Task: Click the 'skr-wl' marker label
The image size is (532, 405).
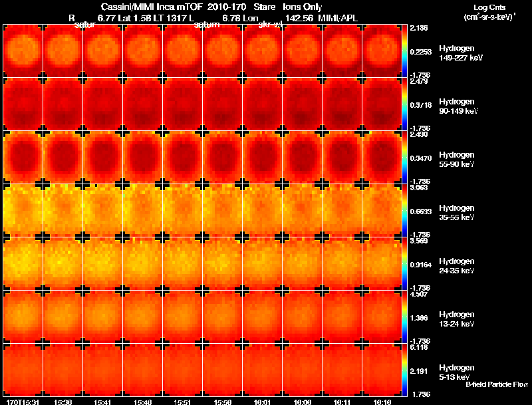Action: click(271, 25)
